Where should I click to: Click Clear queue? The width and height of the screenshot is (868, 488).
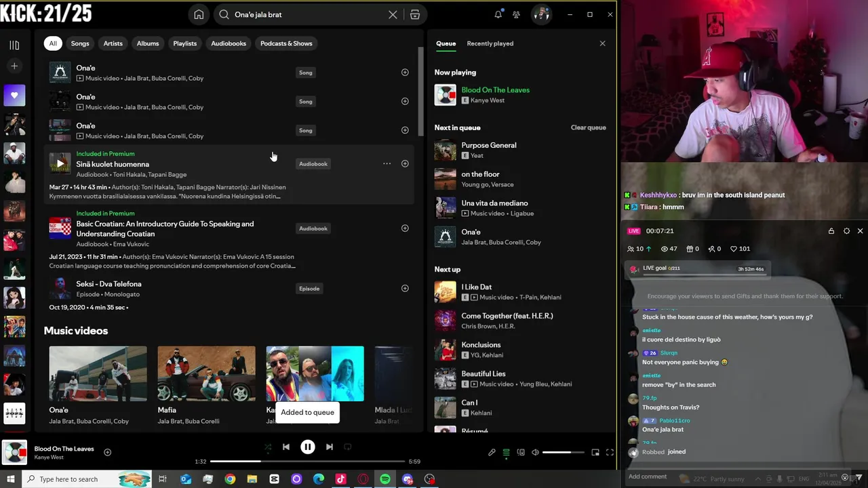(588, 127)
